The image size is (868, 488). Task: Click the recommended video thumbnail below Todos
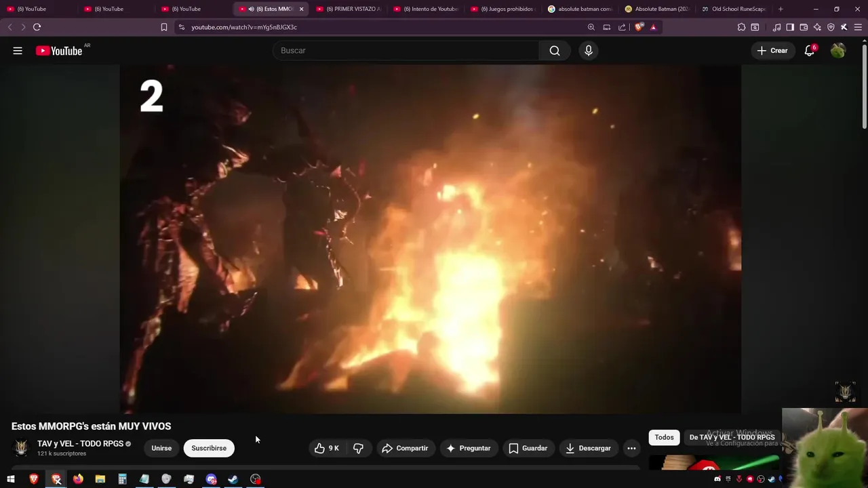click(x=714, y=462)
